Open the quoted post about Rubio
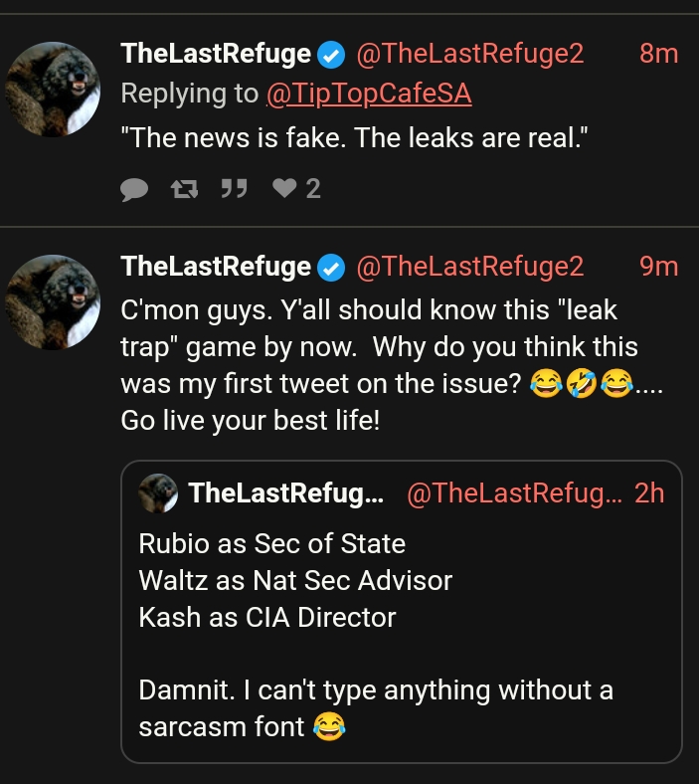Screen dimensions: 699x784 (x=398, y=617)
